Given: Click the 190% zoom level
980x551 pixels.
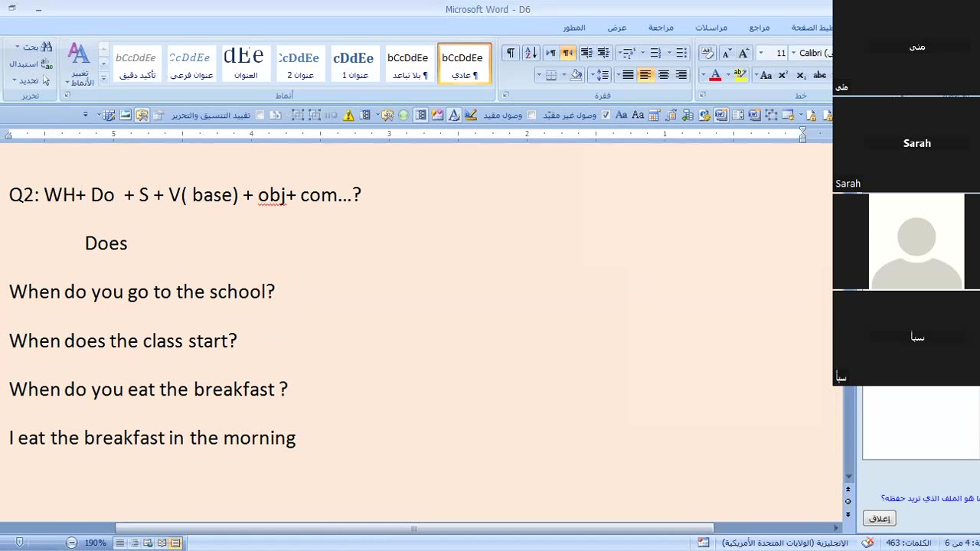Looking at the screenshot, I should [96, 543].
